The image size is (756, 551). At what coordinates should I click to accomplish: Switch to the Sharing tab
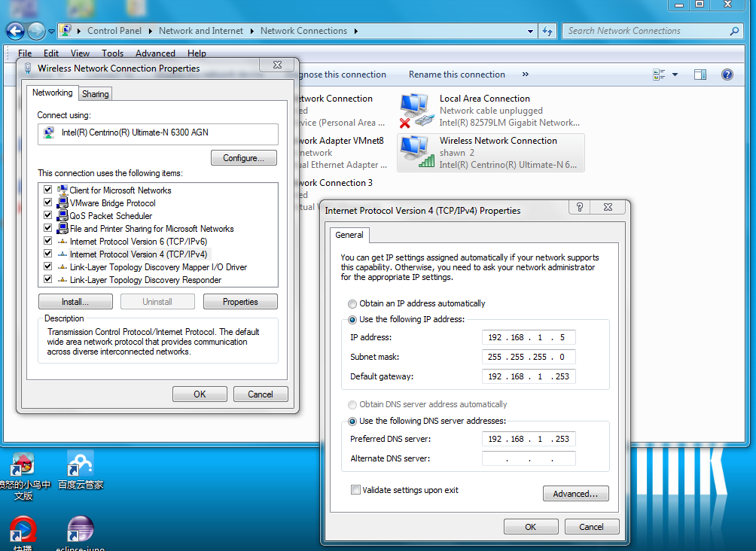coord(96,93)
